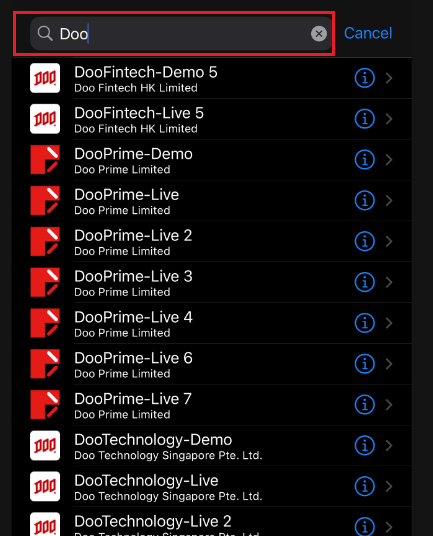Click the DooTechnology-Live logo icon

pyautogui.click(x=45, y=486)
